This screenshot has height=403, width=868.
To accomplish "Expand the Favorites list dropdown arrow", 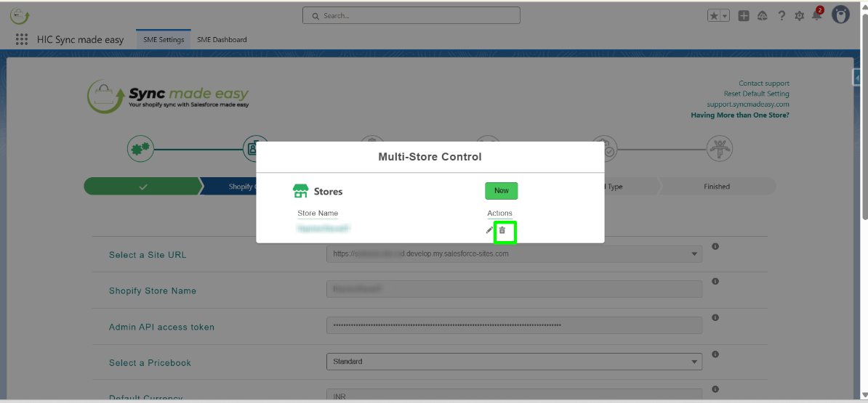I will (x=724, y=16).
